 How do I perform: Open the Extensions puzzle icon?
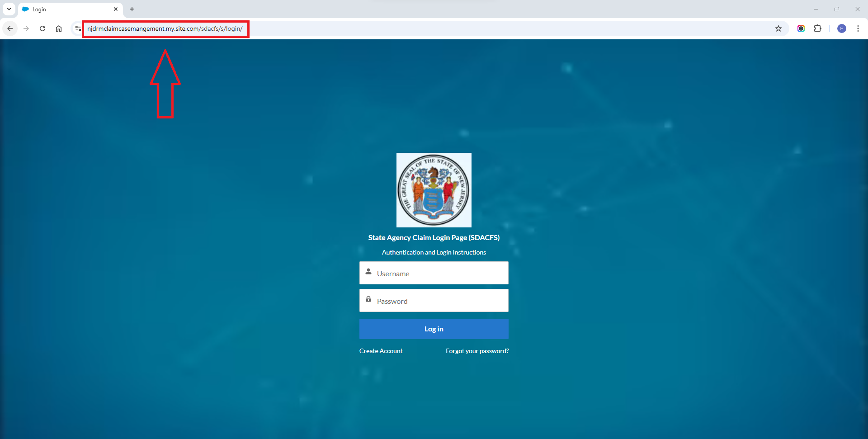(817, 28)
